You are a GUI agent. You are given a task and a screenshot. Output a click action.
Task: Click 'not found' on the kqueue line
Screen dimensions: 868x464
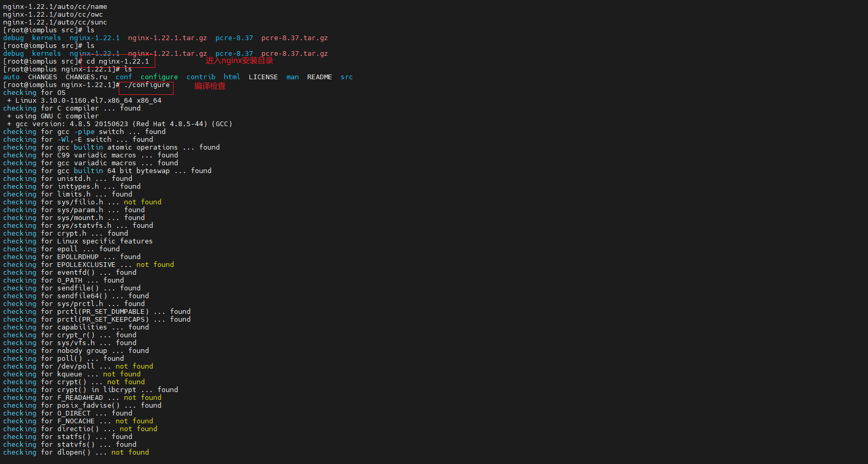point(122,374)
